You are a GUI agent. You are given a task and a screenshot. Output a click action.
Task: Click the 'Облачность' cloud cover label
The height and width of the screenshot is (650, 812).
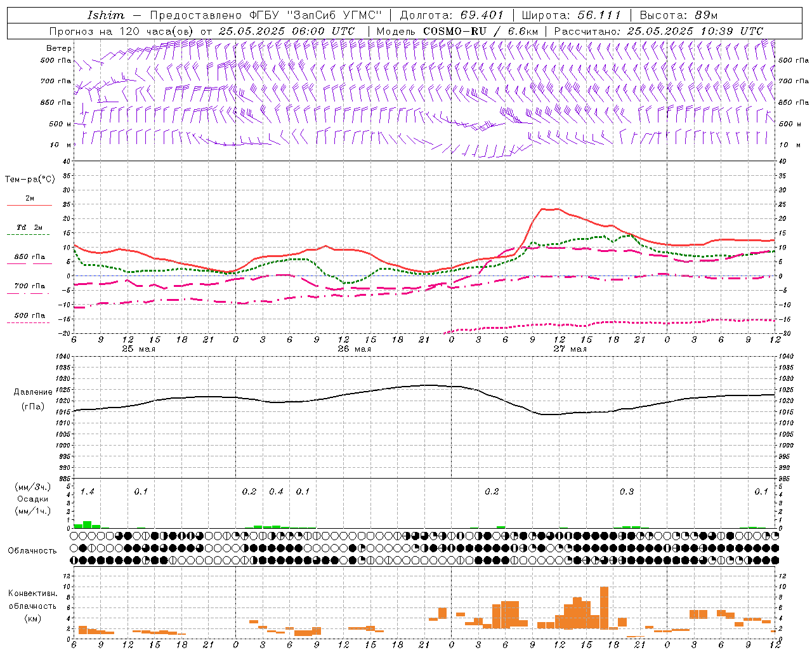coord(32,550)
